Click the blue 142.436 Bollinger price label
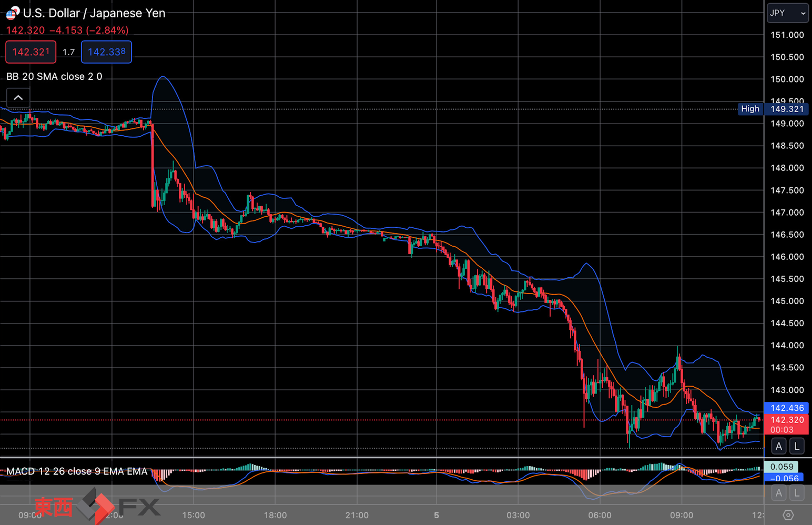The height and width of the screenshot is (525, 812). coord(787,408)
